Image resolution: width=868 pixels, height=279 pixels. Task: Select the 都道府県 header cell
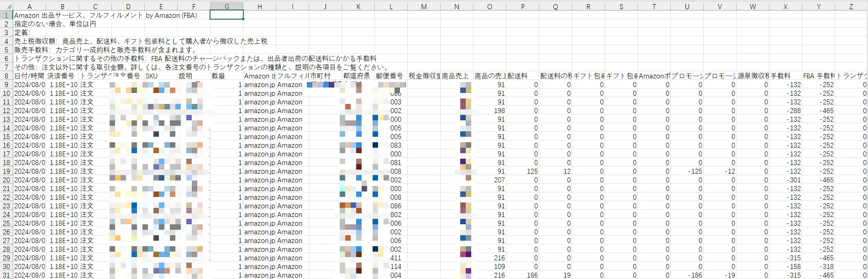(358, 76)
